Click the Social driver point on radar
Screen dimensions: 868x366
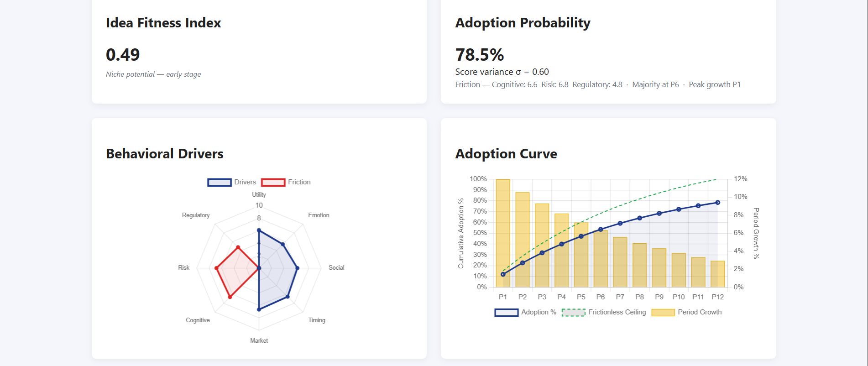[x=298, y=268]
